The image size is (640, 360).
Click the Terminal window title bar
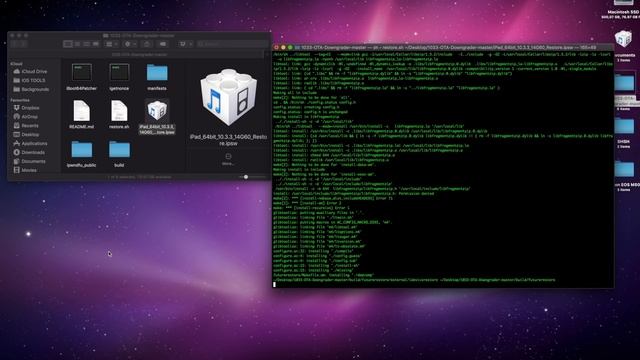(x=443, y=47)
